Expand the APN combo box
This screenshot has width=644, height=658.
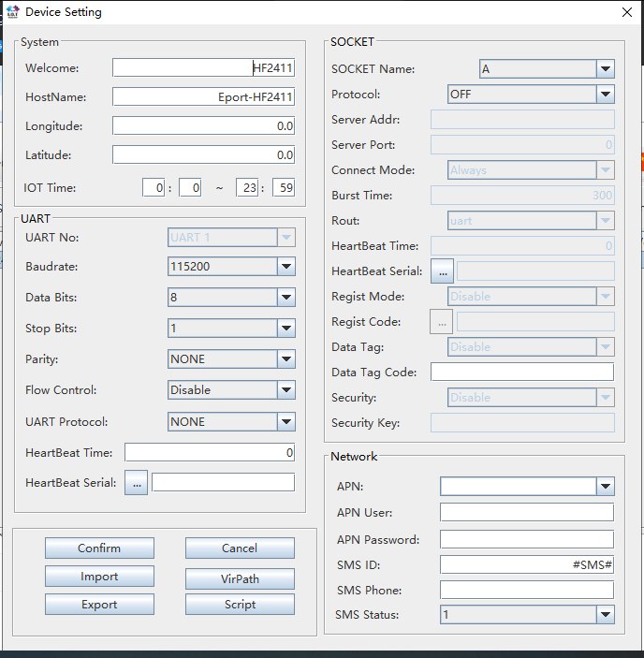(605, 486)
